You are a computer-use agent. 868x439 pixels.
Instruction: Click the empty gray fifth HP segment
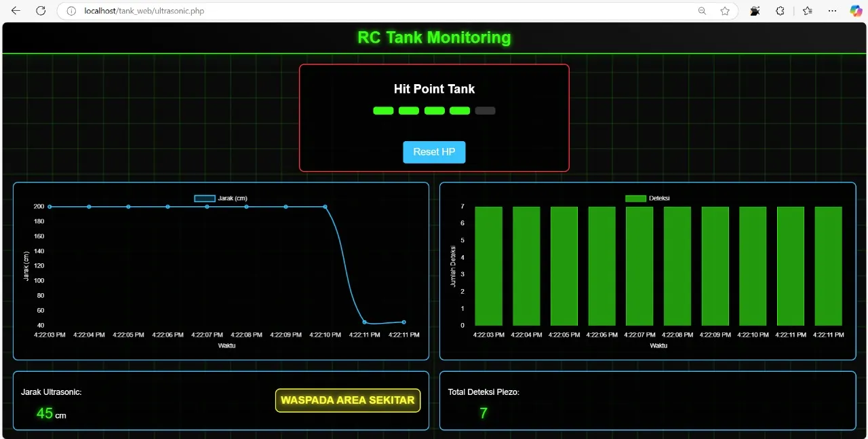485,111
